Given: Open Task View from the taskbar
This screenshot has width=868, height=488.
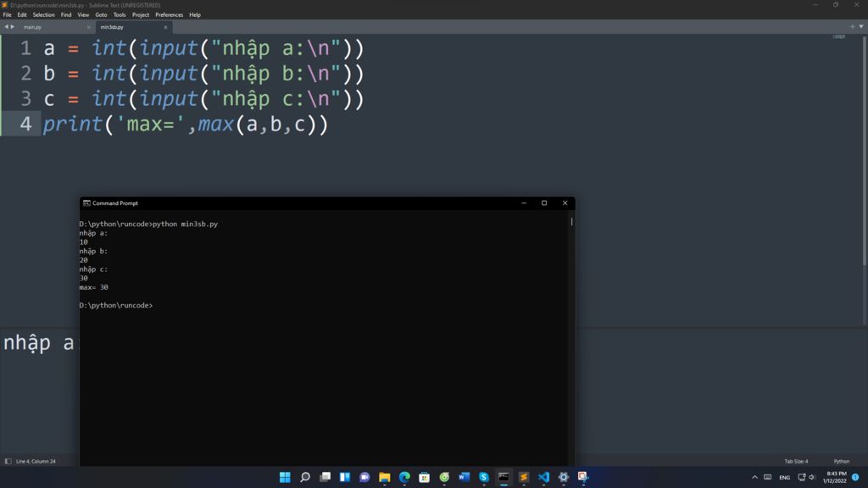Looking at the screenshot, I should tap(325, 477).
